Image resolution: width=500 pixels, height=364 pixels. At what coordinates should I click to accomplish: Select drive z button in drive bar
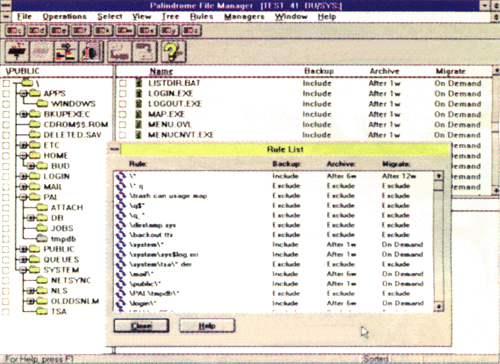[191, 31]
